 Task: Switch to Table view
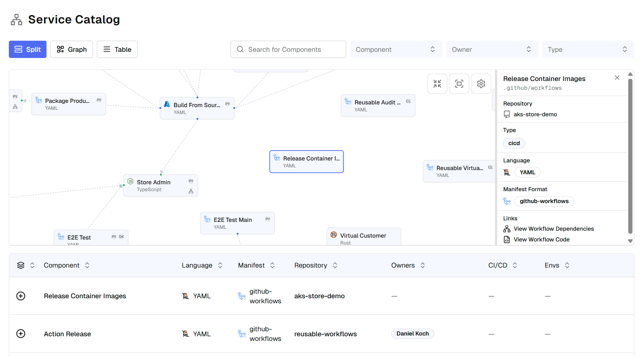pyautogui.click(x=117, y=50)
